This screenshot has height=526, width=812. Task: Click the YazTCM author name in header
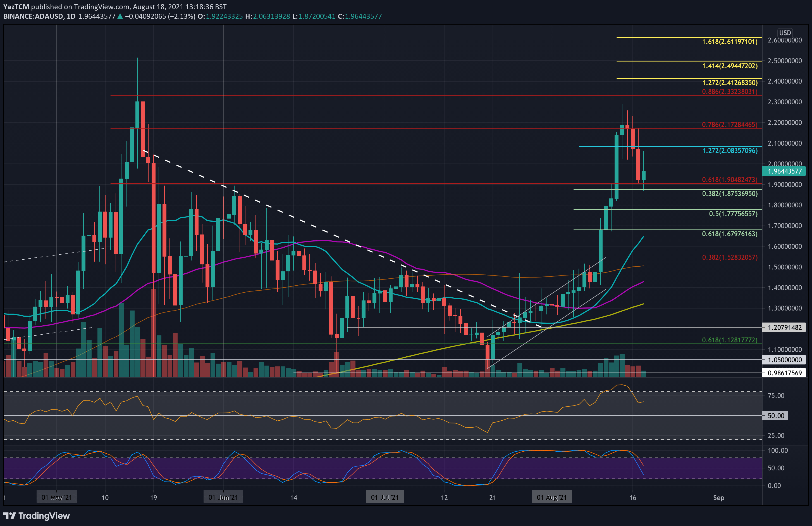point(16,7)
